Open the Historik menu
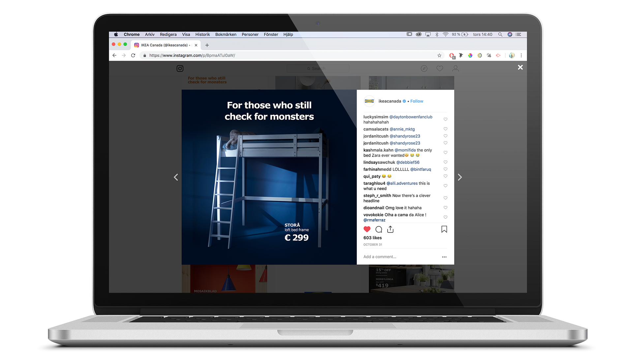The width and height of the screenshot is (633, 364). click(x=202, y=34)
